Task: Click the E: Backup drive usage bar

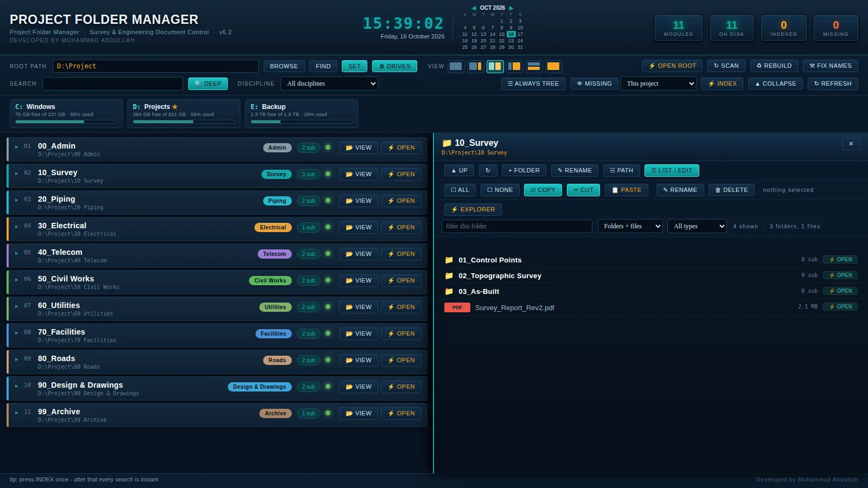Action: coord(302,121)
